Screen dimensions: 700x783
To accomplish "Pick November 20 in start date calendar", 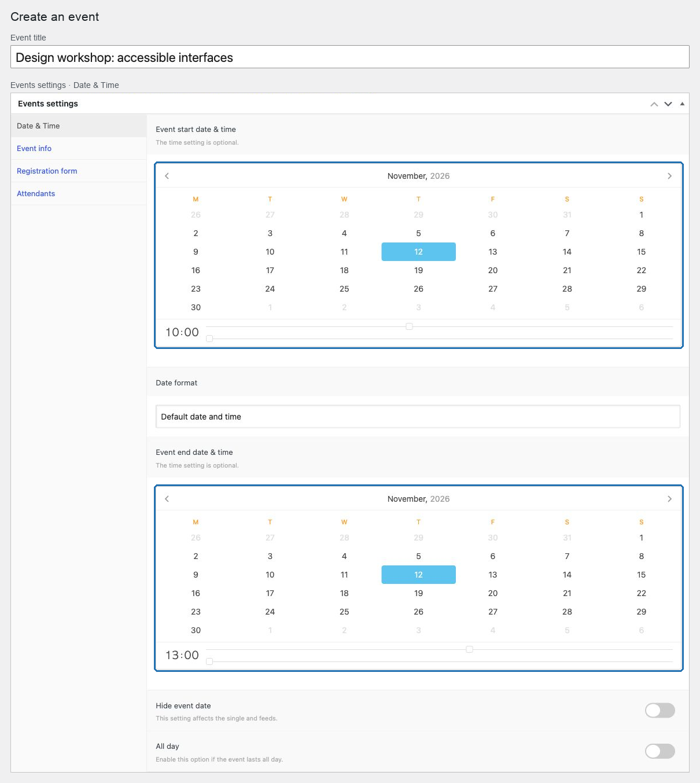I will pos(493,270).
